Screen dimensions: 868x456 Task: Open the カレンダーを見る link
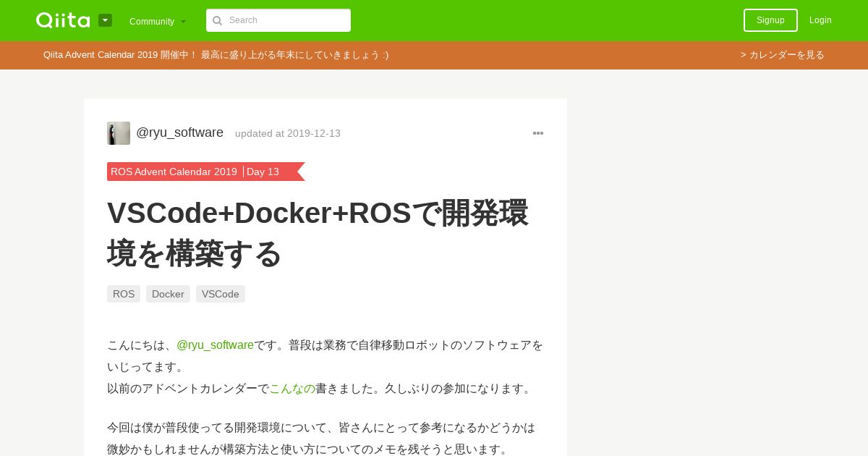coord(782,55)
